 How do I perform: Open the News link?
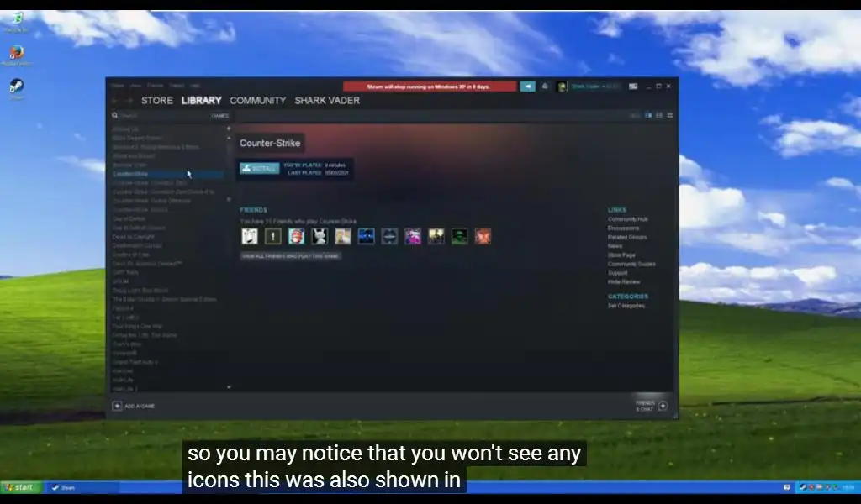pos(615,246)
